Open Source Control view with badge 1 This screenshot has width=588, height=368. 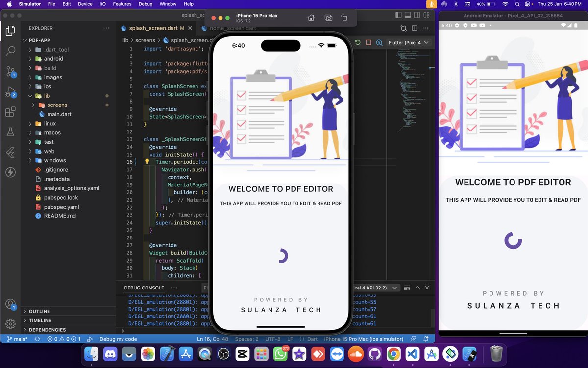click(x=10, y=72)
